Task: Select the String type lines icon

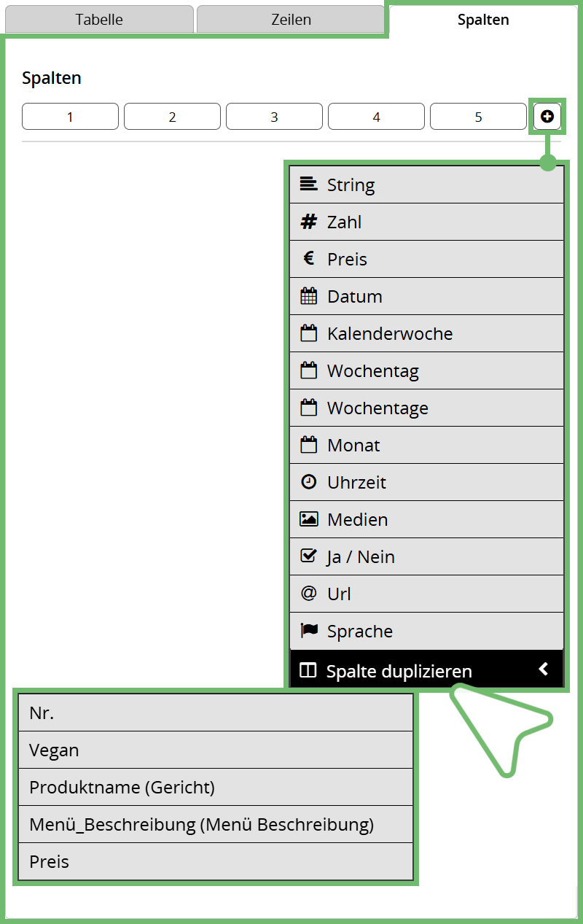Action: [x=308, y=185]
